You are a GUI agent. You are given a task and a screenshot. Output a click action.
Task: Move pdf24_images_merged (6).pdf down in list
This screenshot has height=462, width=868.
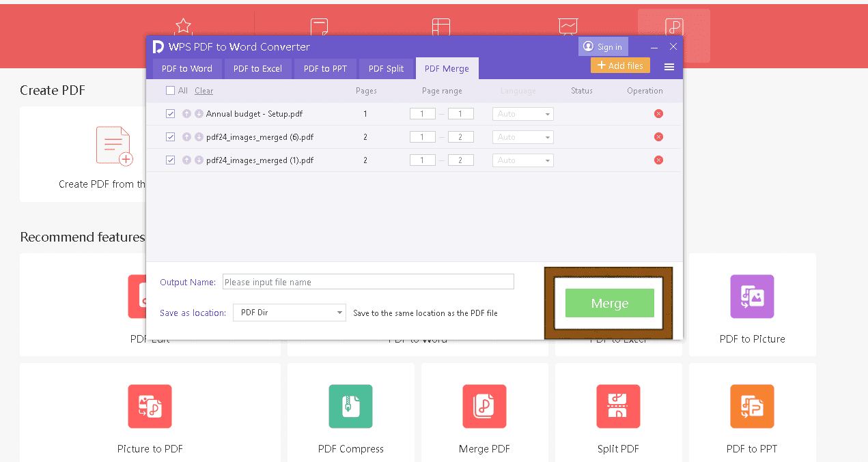pyautogui.click(x=199, y=137)
